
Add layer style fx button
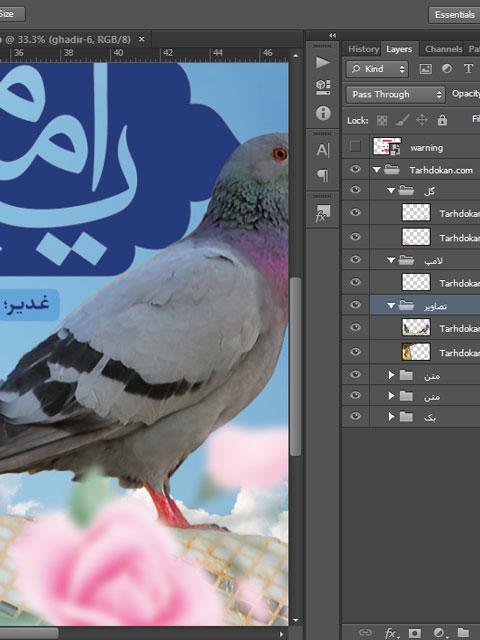pyautogui.click(x=391, y=633)
